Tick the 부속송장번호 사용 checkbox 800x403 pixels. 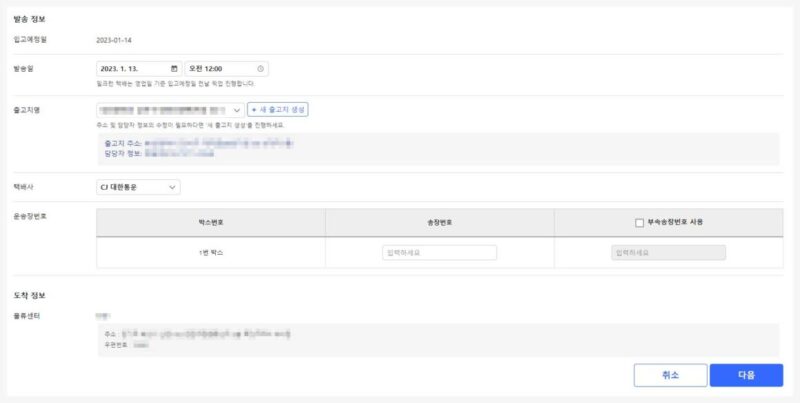click(x=639, y=222)
